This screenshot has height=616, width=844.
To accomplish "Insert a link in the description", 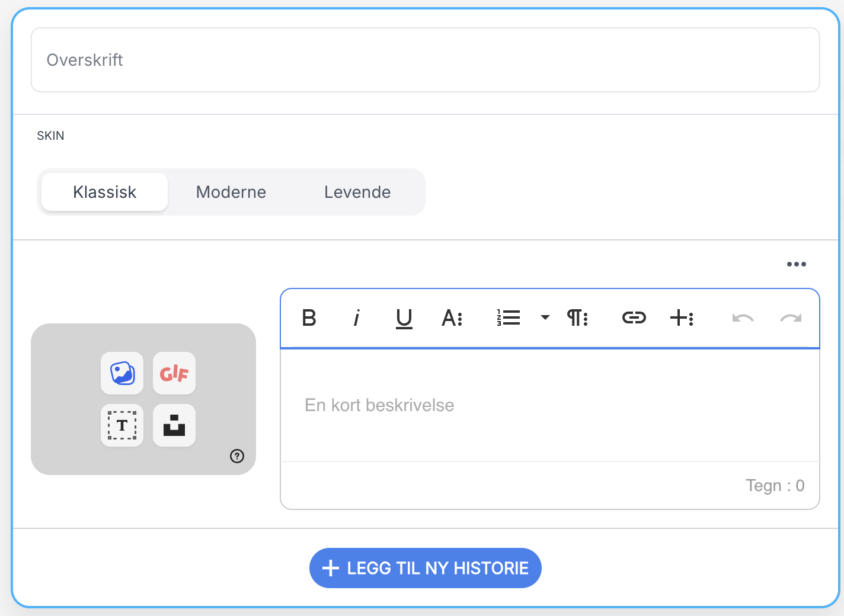I will pos(634,318).
